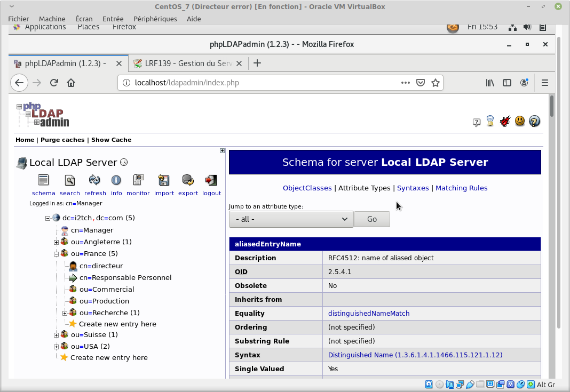Click the export icon

188,180
